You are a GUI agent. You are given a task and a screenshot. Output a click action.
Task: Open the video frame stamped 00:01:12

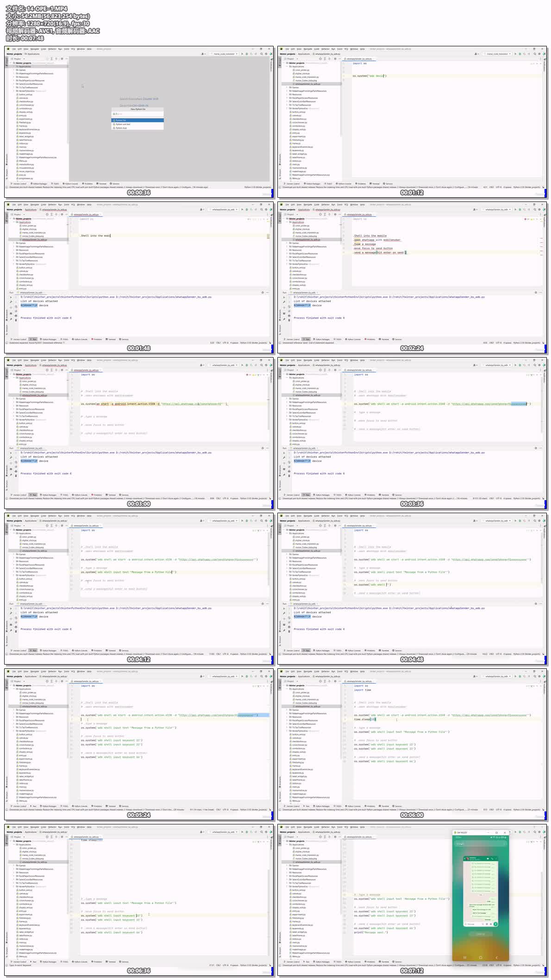(412, 122)
